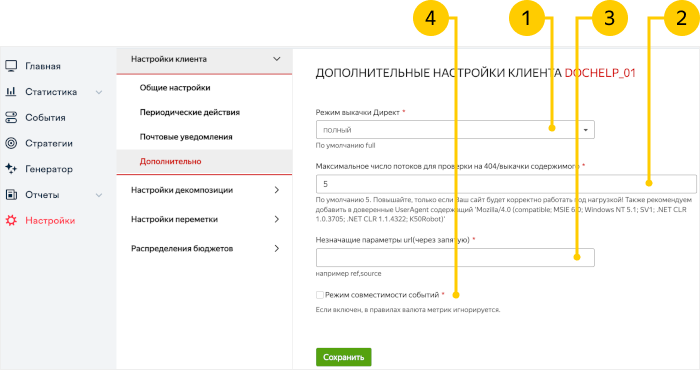Click the 'Режим выкачки Директ' label
The width and height of the screenshot is (700, 370).
click(x=358, y=112)
